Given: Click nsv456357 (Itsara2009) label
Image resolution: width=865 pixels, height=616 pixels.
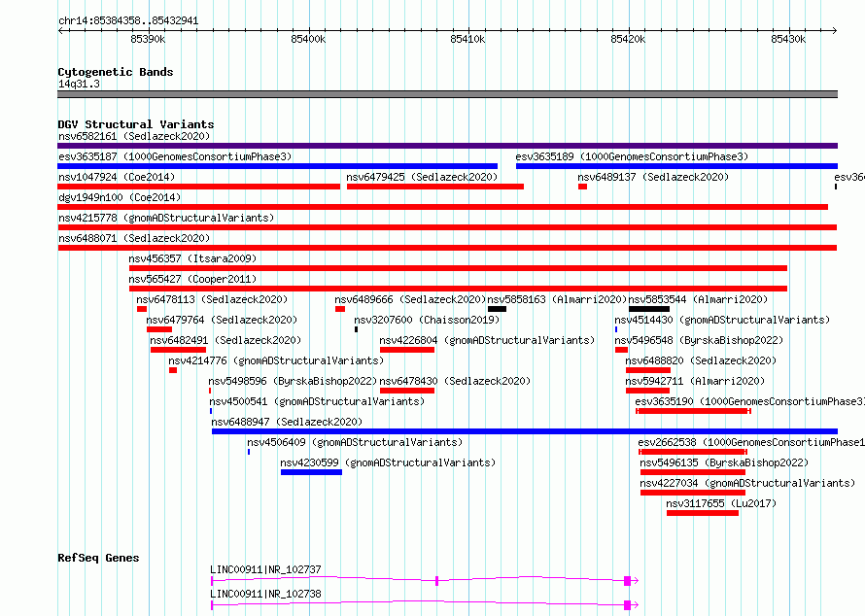Looking at the screenshot, I should tap(192, 258).
